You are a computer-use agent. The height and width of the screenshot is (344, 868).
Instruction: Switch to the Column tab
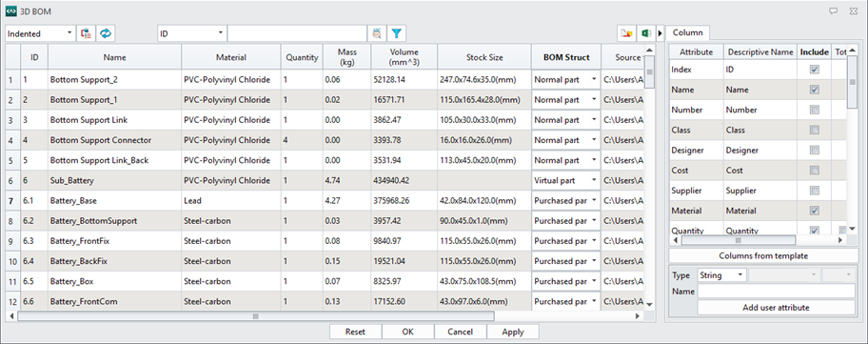click(688, 32)
